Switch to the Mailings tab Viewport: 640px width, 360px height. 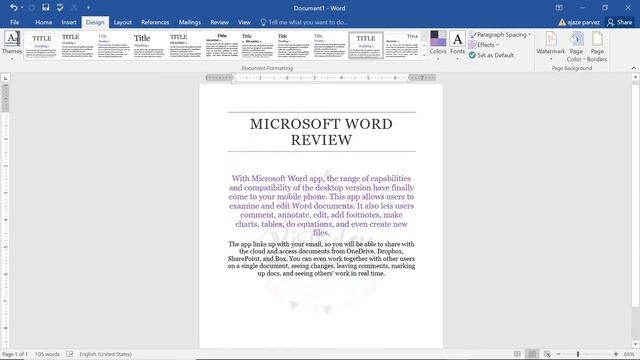(190, 22)
